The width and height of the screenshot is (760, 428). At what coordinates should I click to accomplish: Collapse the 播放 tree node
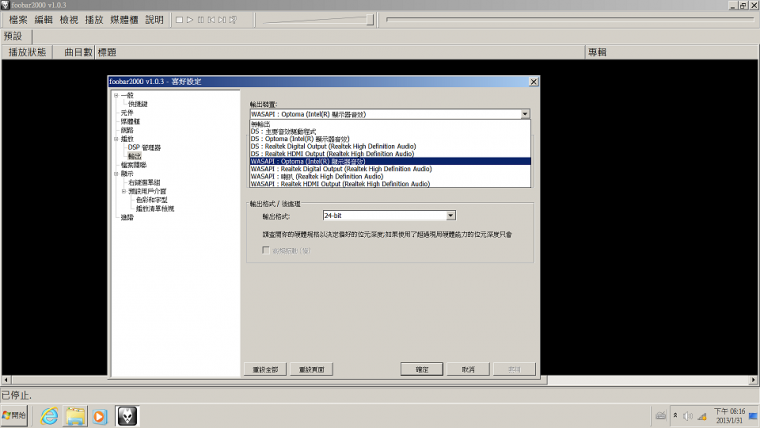click(116, 139)
